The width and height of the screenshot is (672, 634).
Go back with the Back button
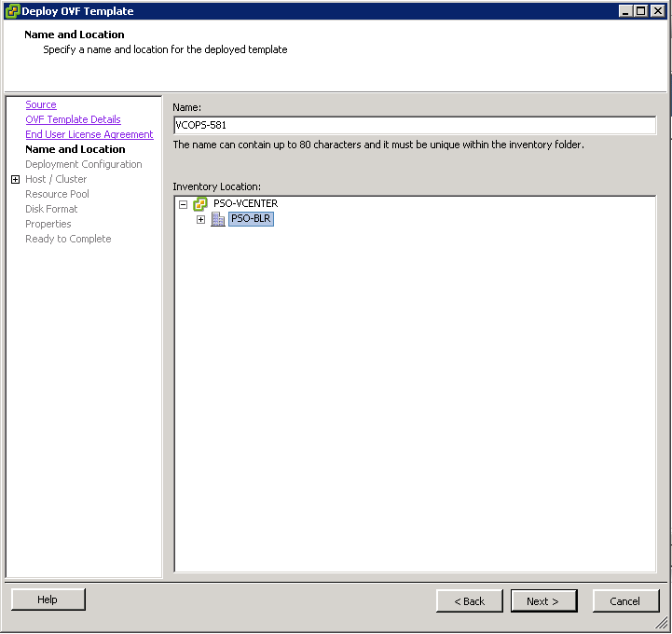tap(469, 601)
